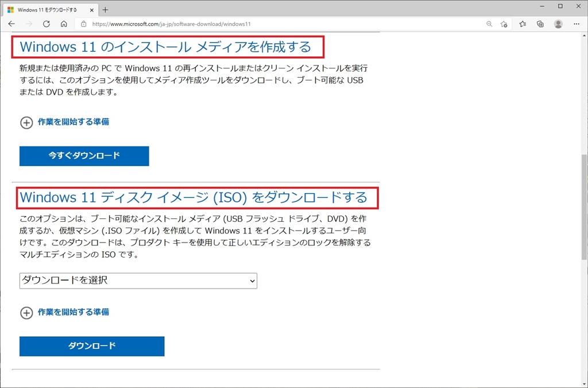Image resolution: width=588 pixels, height=388 pixels.
Task: Click heading Windows 11 ディスク イメージ (ISO) をダウンロードする
Action: pos(194,197)
